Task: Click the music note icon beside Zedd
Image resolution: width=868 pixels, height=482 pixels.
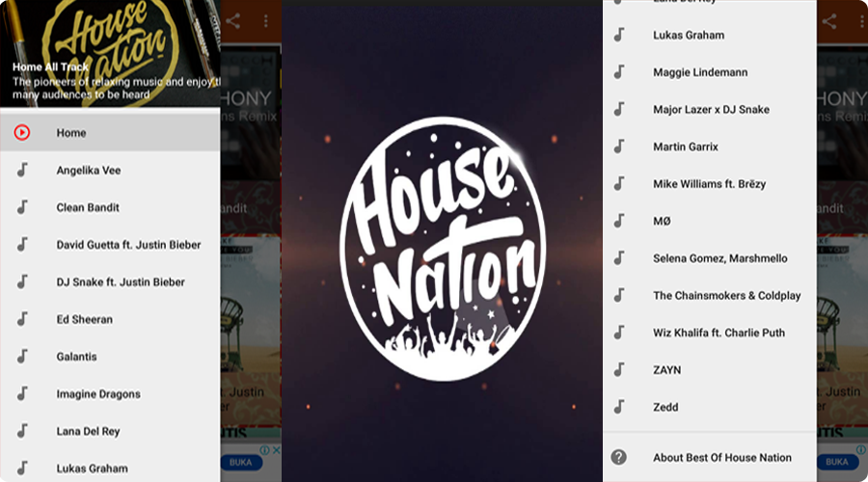Action: (x=619, y=407)
